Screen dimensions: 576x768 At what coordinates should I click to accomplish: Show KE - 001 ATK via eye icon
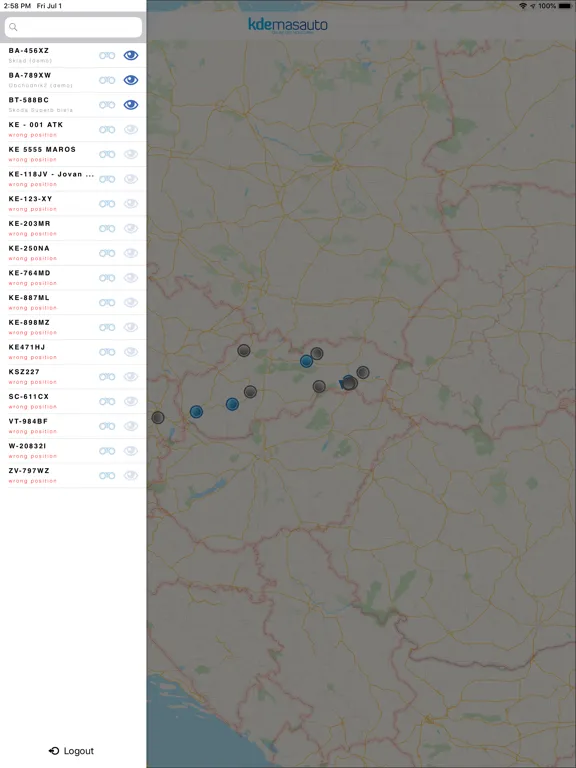131,130
